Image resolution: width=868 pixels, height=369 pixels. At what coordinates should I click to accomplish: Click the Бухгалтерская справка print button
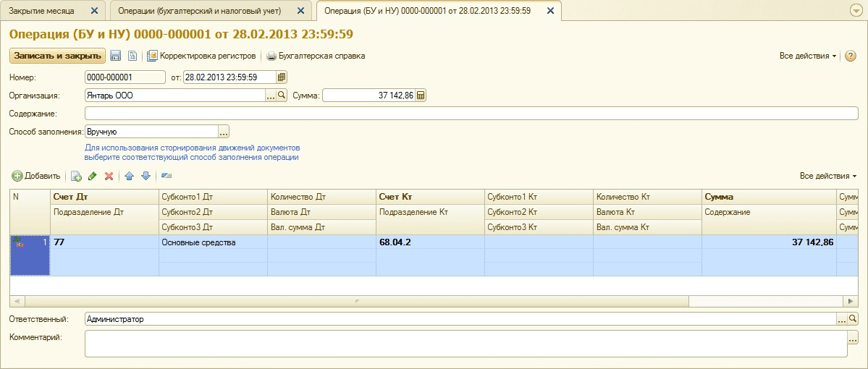(x=316, y=56)
